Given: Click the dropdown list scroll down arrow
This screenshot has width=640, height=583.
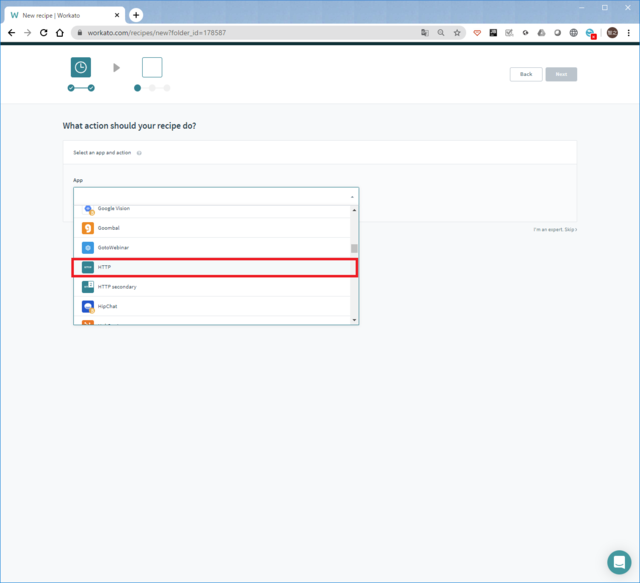Looking at the screenshot, I should [354, 320].
